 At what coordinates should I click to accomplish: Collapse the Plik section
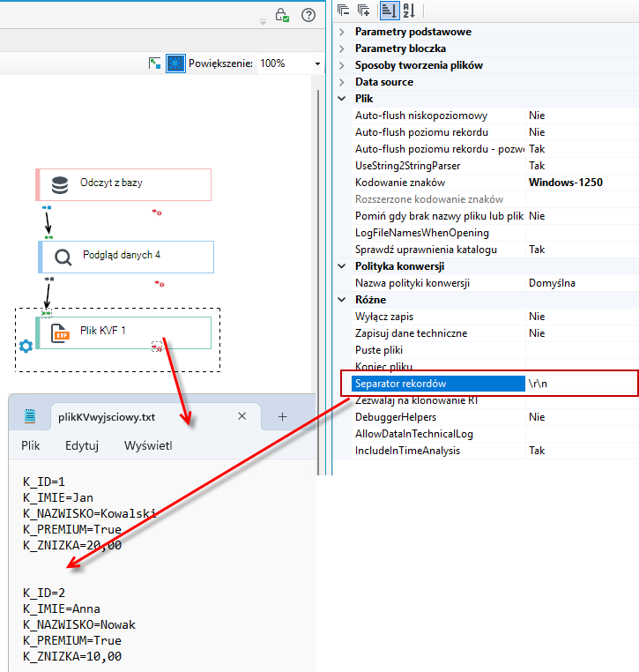(342, 99)
